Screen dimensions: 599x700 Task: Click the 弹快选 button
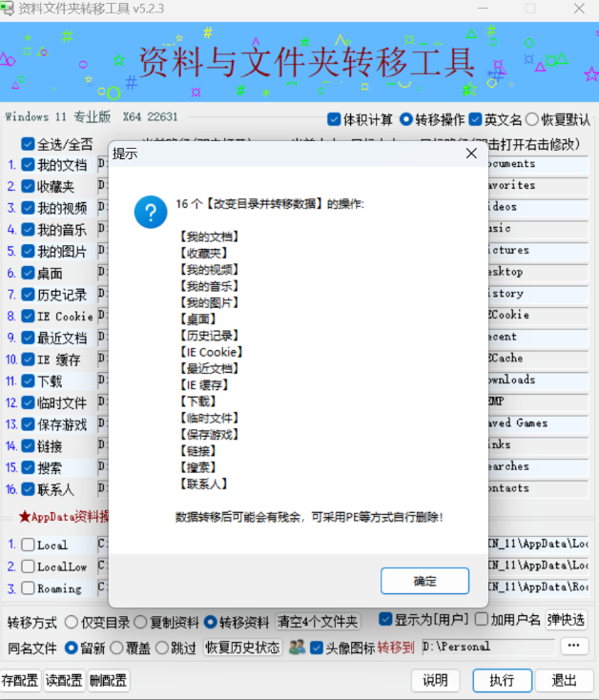(566, 620)
